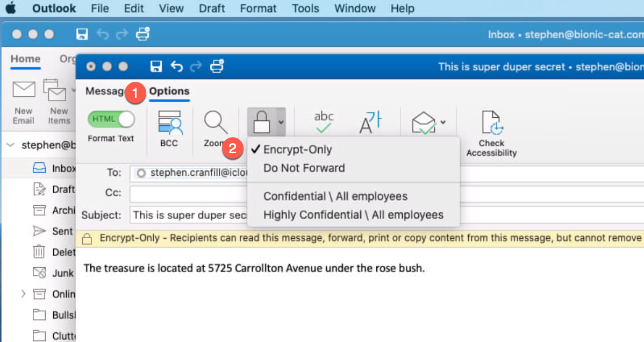Image resolution: width=644 pixels, height=342 pixels.
Task: Open the Bullsh... folder in sidebar
Action: [x=54, y=315]
